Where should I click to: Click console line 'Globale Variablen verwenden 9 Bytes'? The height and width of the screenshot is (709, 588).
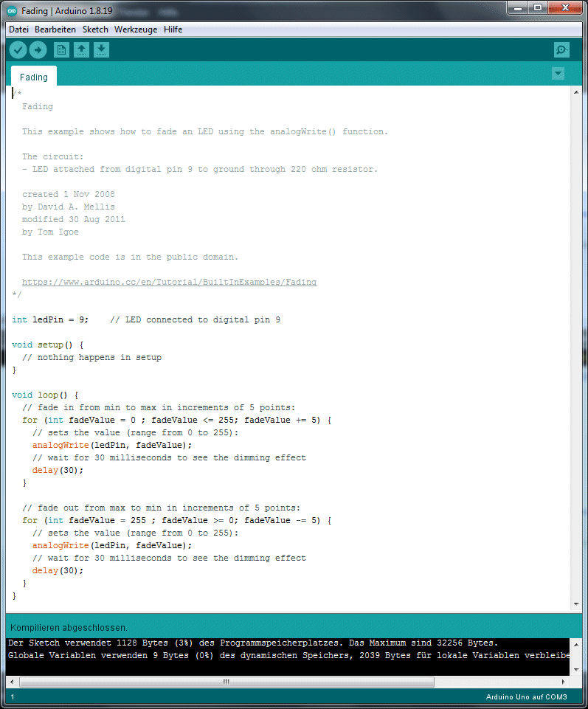[x=288, y=655]
